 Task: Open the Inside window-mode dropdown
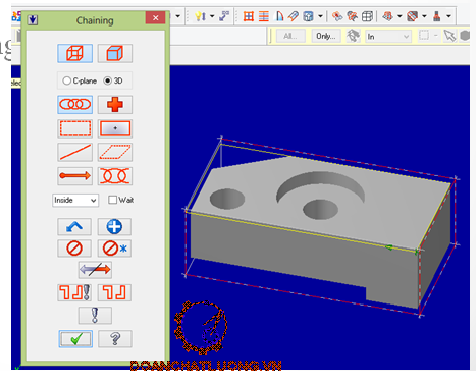(75, 200)
